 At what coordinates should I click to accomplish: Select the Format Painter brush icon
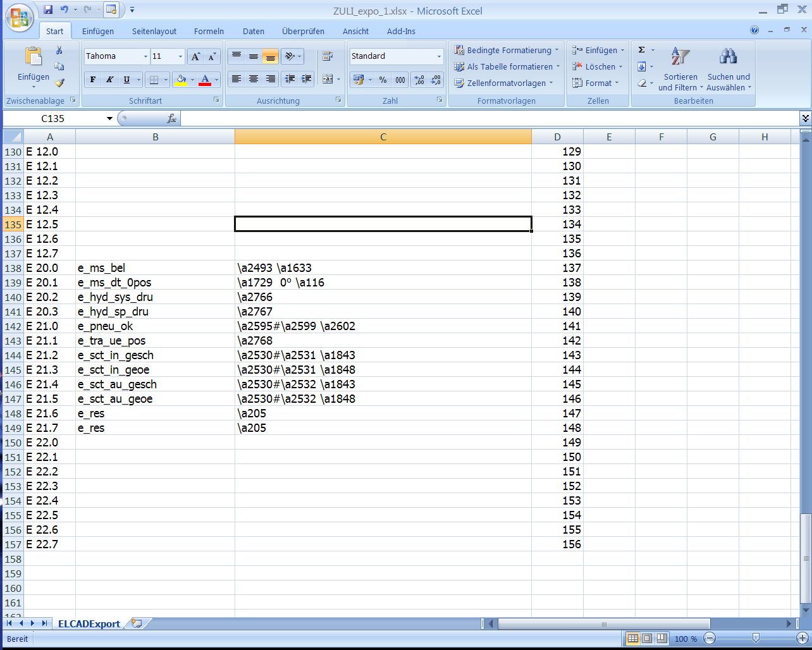point(59,82)
